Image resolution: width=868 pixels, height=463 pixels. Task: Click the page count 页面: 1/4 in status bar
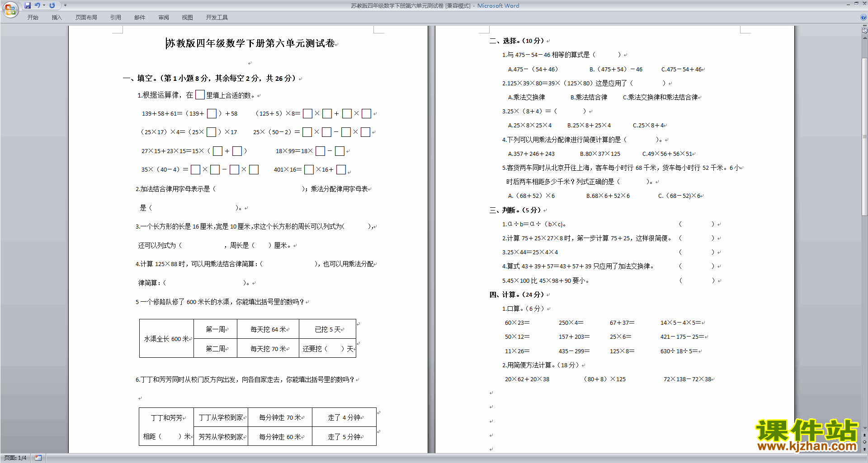15,458
